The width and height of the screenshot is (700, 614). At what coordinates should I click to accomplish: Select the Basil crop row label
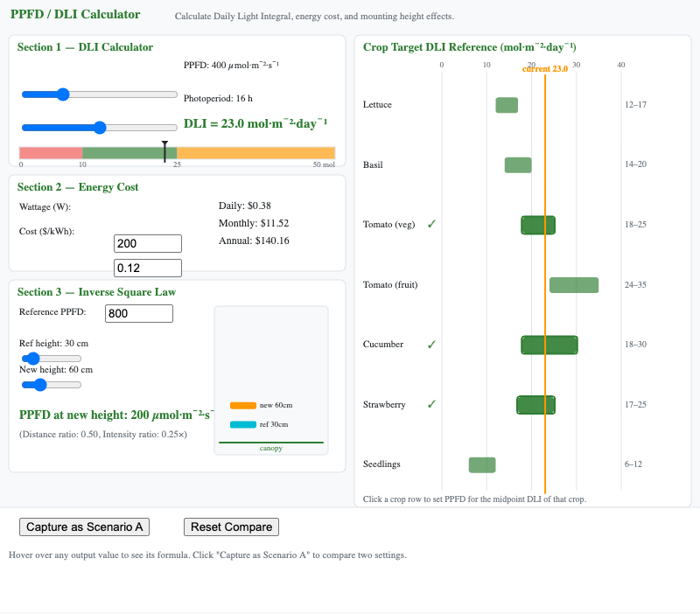[373, 165]
